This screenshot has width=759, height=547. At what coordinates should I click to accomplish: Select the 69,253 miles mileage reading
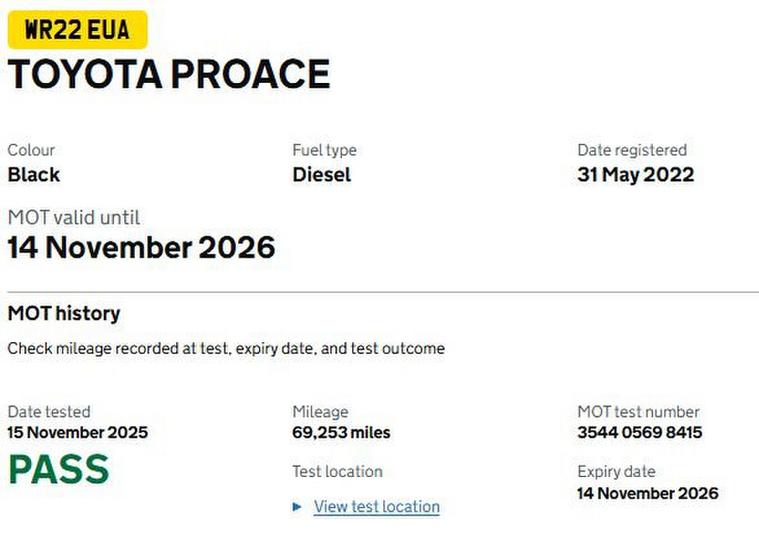click(x=341, y=433)
